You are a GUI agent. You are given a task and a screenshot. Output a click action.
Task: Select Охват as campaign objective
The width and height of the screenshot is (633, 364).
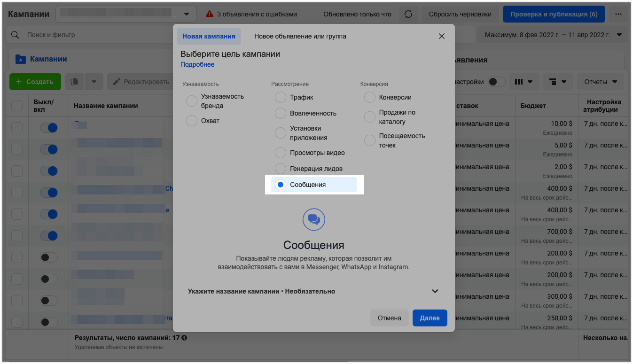tap(192, 121)
